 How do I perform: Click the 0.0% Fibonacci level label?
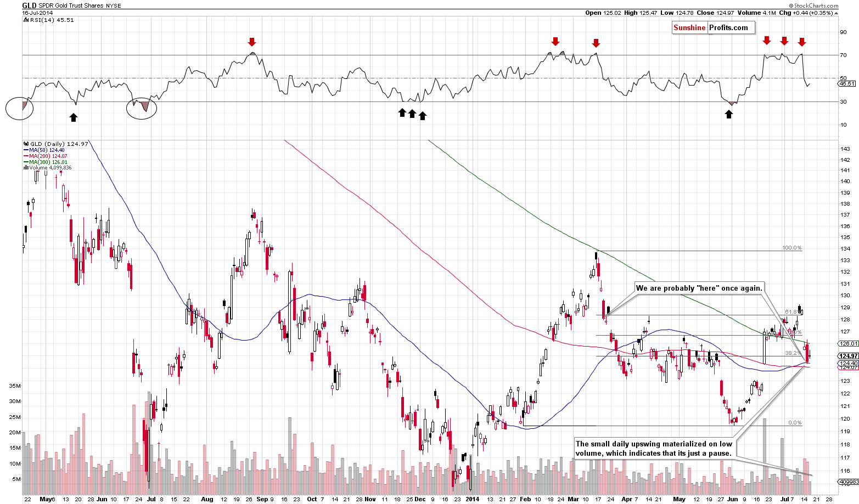[795, 423]
